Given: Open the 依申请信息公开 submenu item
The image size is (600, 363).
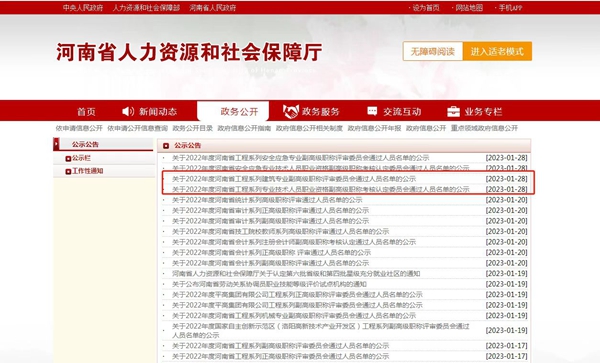Looking at the screenshot, I should pyautogui.click(x=79, y=128).
